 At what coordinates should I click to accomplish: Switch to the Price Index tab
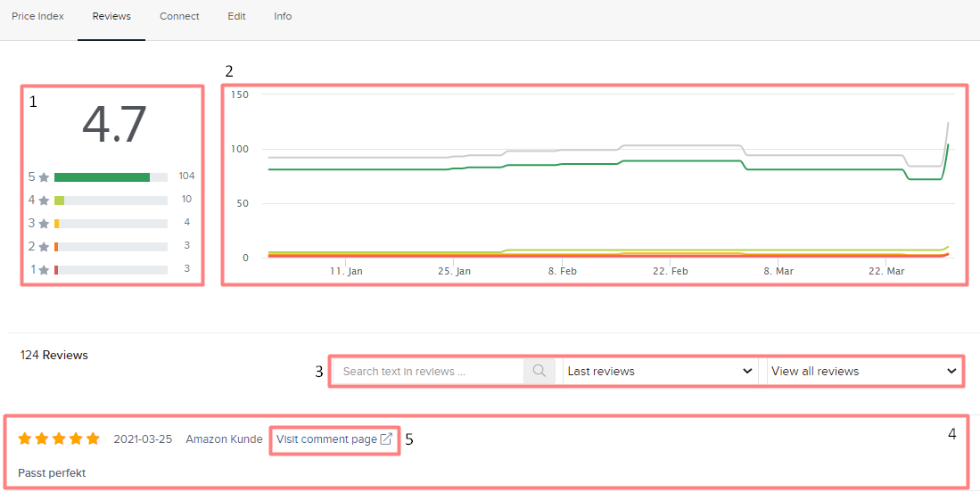(37, 16)
